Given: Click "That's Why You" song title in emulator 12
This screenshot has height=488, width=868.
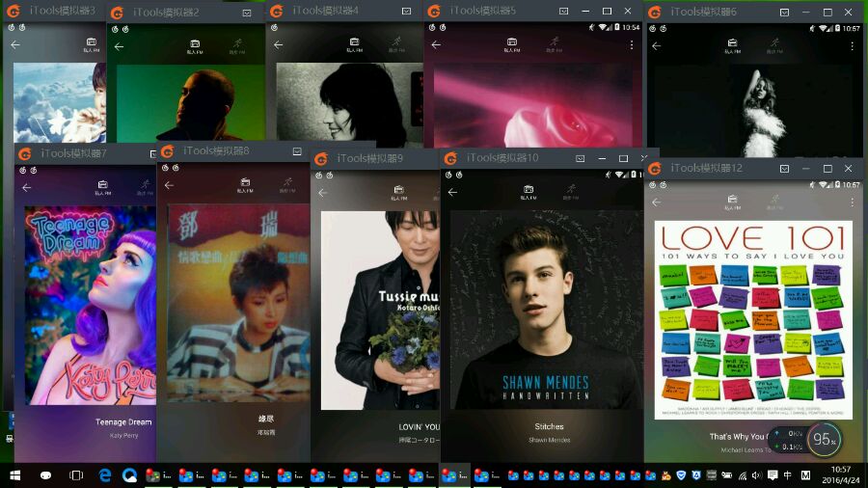Looking at the screenshot, I should point(738,437).
